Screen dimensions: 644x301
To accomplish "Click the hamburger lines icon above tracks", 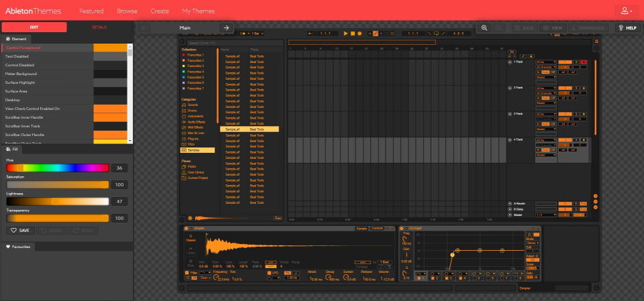I will click(597, 42).
